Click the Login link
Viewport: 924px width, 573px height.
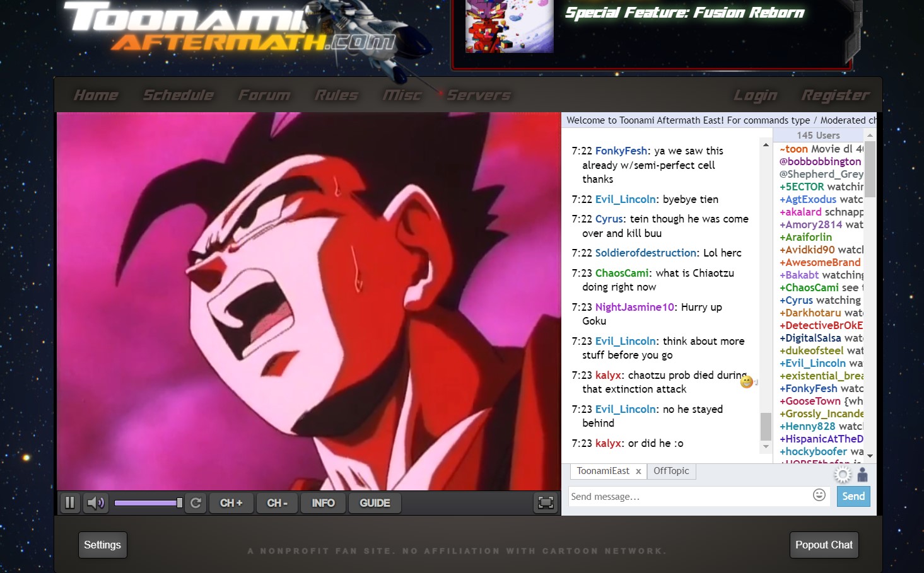(755, 95)
